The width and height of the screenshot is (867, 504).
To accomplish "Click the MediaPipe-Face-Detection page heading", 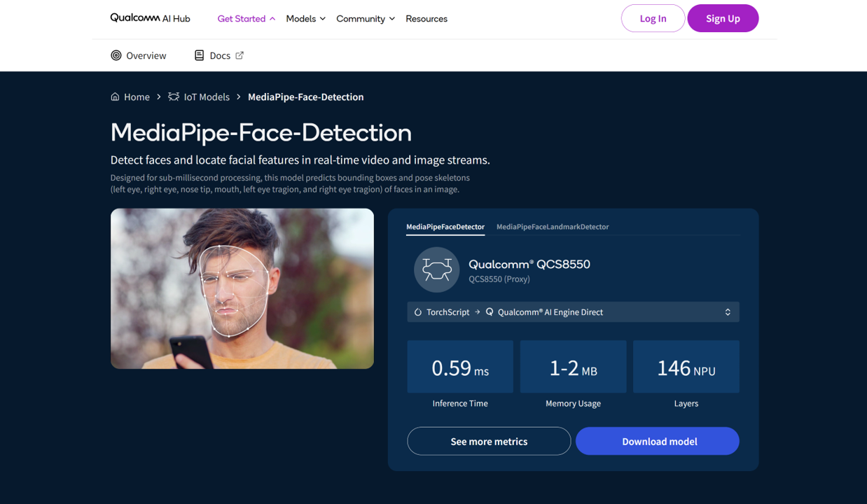I will click(261, 132).
